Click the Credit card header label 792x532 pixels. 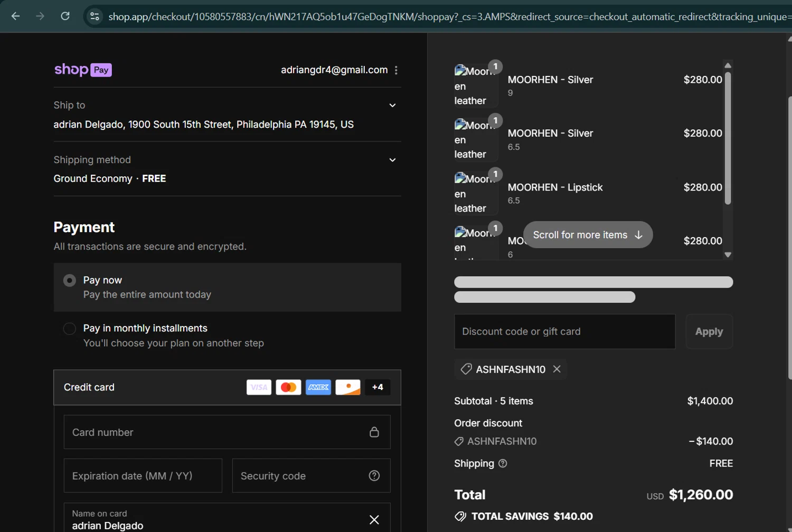[89, 387]
